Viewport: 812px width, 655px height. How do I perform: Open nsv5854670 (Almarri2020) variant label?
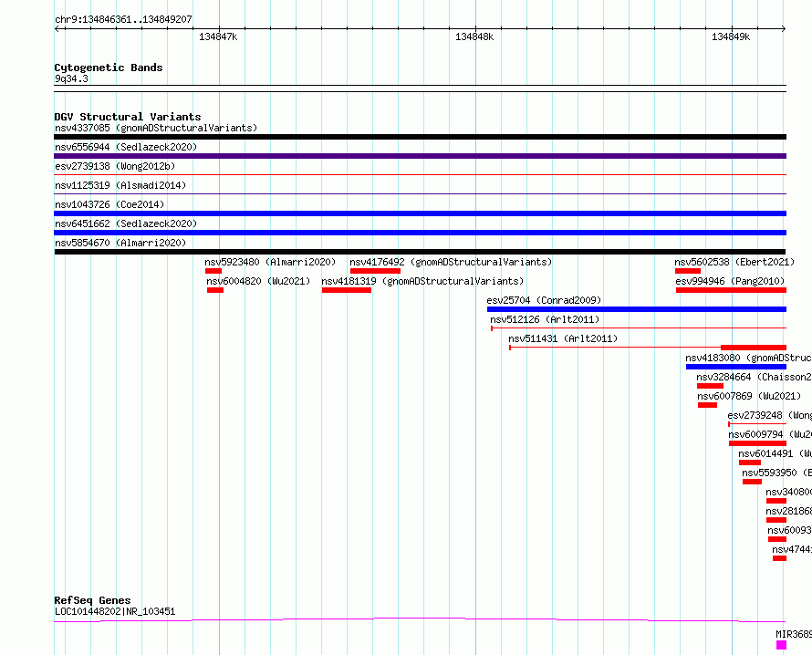[120, 243]
